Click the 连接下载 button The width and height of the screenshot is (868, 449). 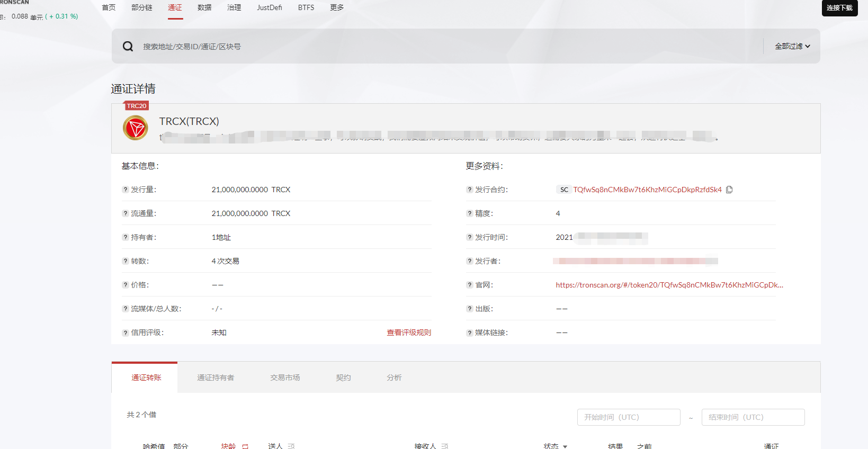[x=839, y=8]
